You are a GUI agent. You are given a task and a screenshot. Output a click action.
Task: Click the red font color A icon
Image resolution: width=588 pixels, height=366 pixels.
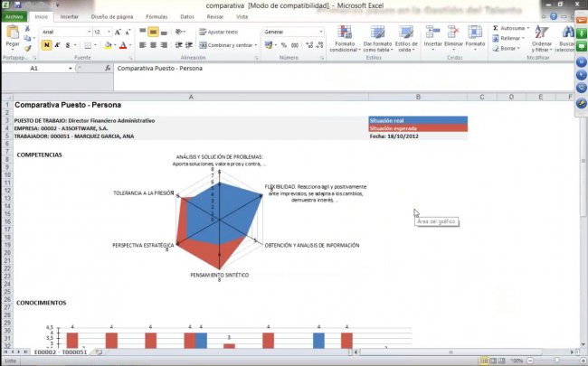click(x=123, y=45)
